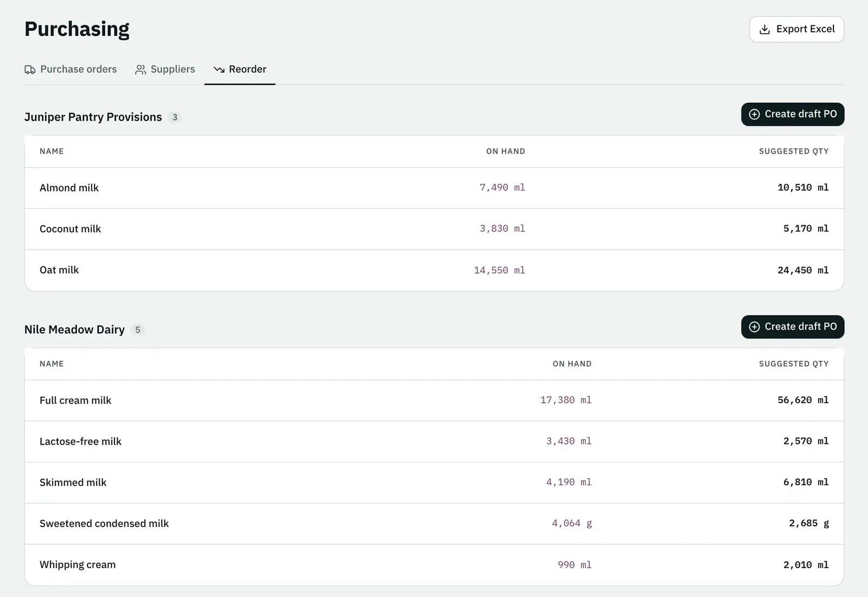Click the people icon beside Suppliers
868x597 pixels.
click(141, 69)
